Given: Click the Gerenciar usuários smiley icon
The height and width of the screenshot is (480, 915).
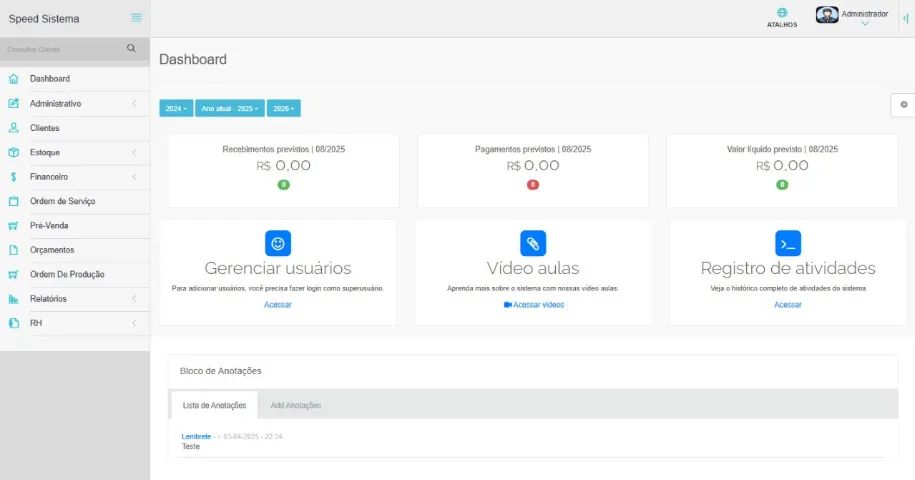Looking at the screenshot, I should click(278, 243).
